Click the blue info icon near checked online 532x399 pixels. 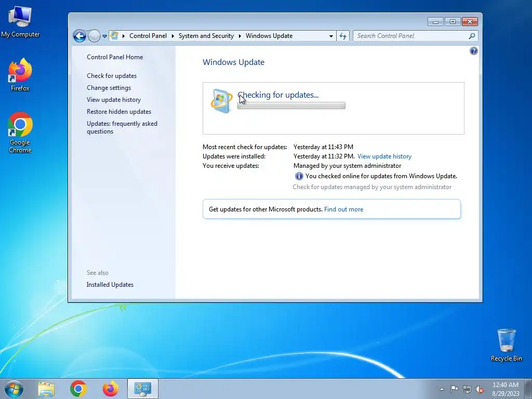point(299,176)
